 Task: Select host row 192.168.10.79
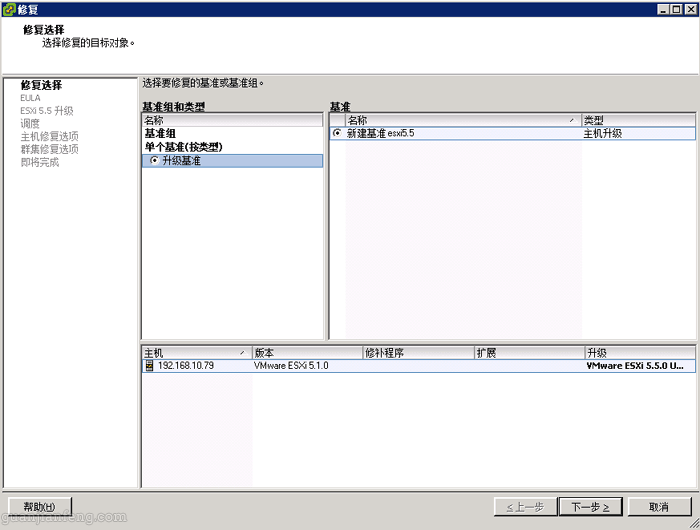point(419,366)
